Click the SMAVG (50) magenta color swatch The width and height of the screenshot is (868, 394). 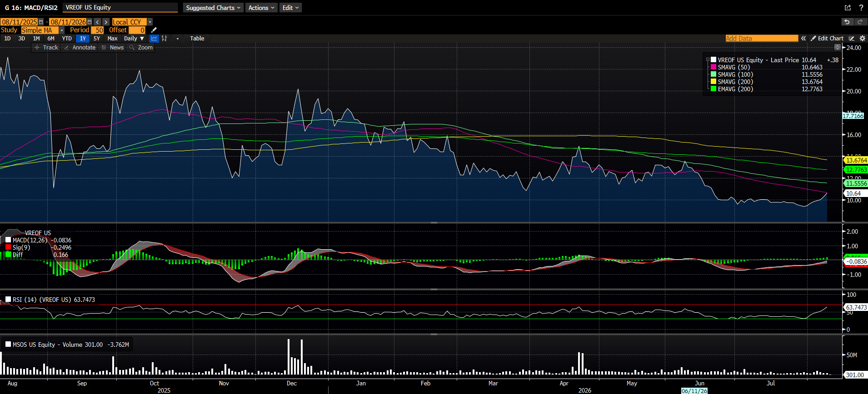pyautogui.click(x=713, y=67)
